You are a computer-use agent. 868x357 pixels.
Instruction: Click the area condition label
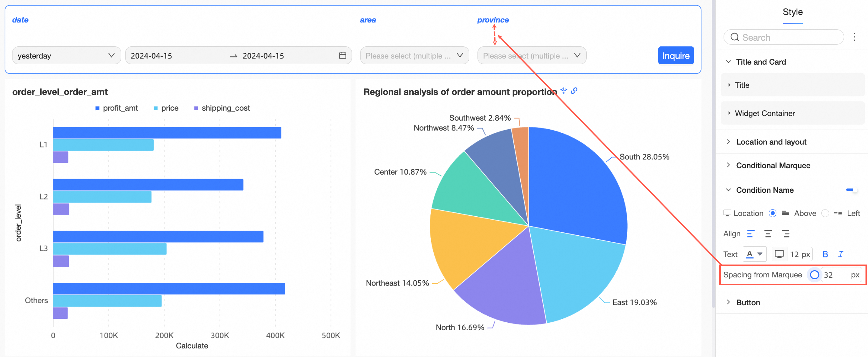(368, 20)
